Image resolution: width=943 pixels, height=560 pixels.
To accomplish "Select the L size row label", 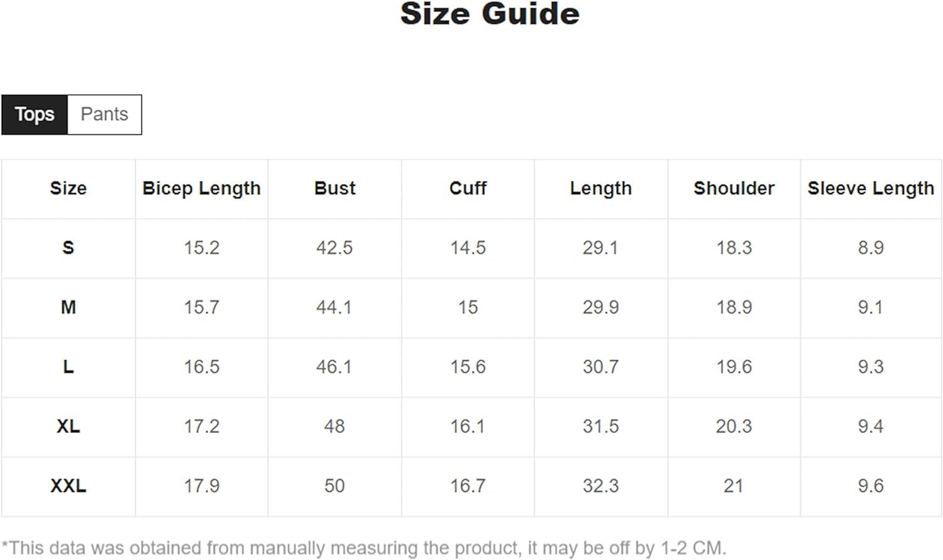I will point(68,366).
